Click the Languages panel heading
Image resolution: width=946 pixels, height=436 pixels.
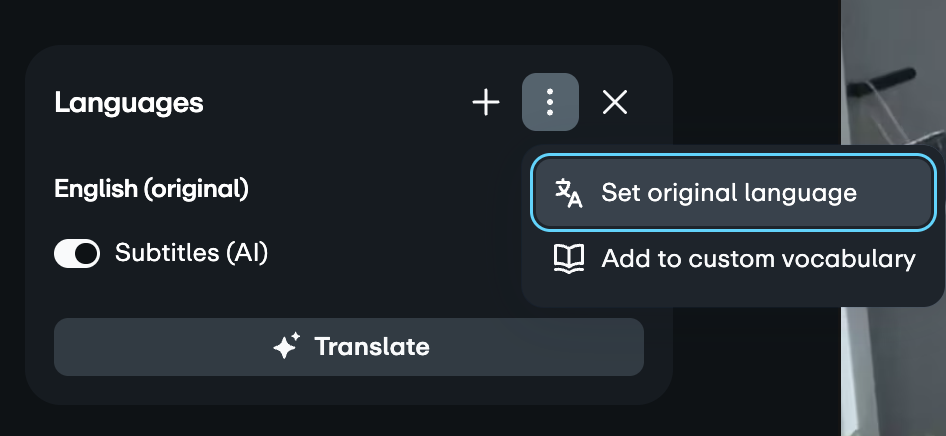point(128,102)
